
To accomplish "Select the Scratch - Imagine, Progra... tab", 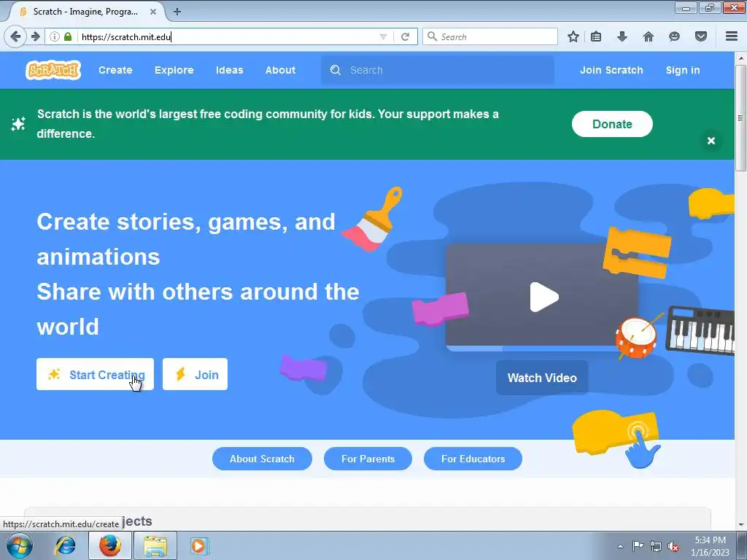I will click(x=86, y=12).
